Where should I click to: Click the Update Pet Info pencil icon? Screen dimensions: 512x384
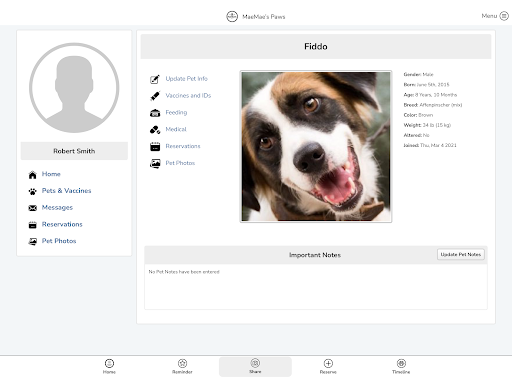(155, 79)
